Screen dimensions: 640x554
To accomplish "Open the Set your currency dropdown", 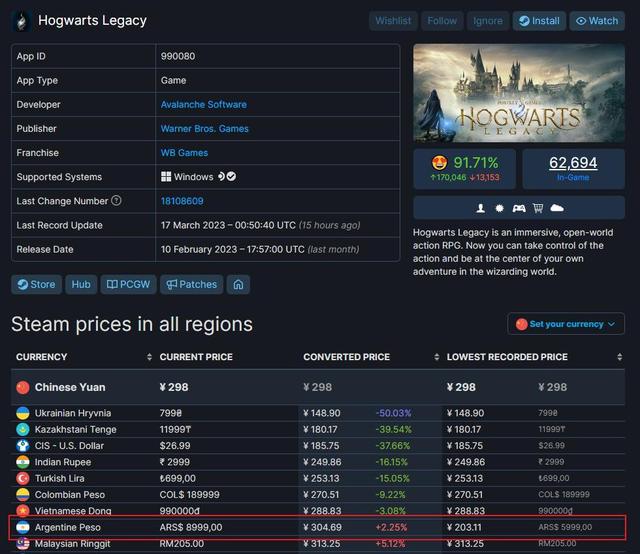I will click(x=566, y=324).
